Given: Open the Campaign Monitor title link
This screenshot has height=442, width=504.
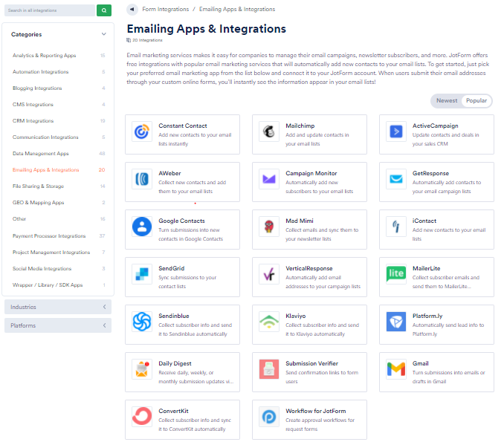Looking at the screenshot, I should click(311, 174).
